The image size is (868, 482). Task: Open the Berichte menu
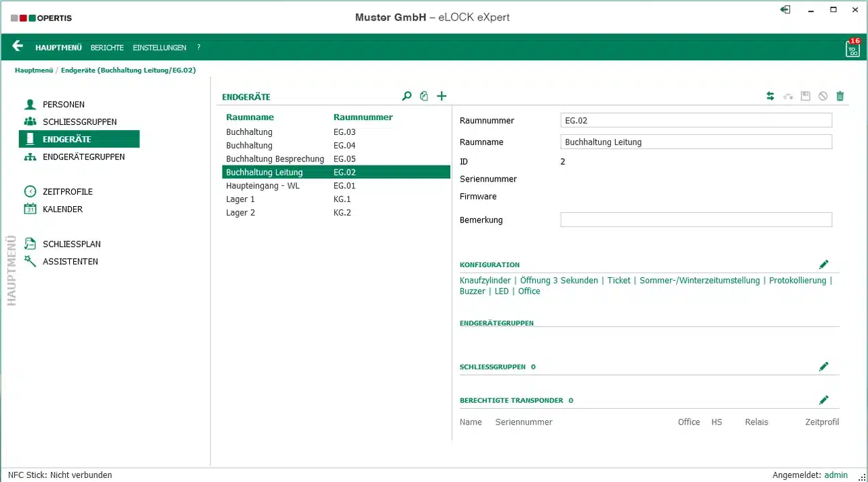tap(107, 47)
